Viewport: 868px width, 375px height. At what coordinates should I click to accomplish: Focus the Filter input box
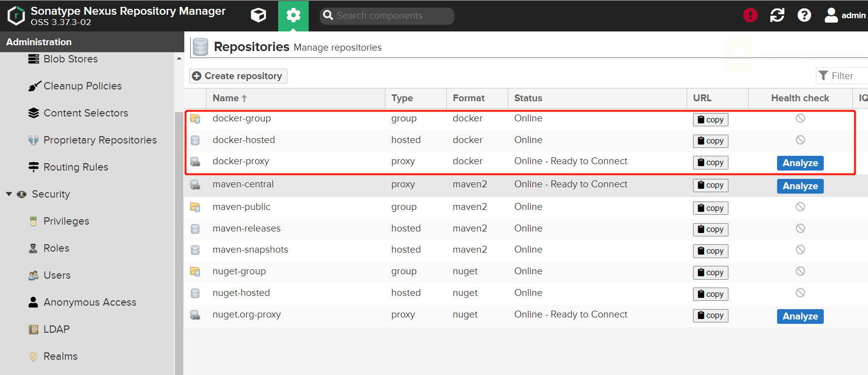842,76
